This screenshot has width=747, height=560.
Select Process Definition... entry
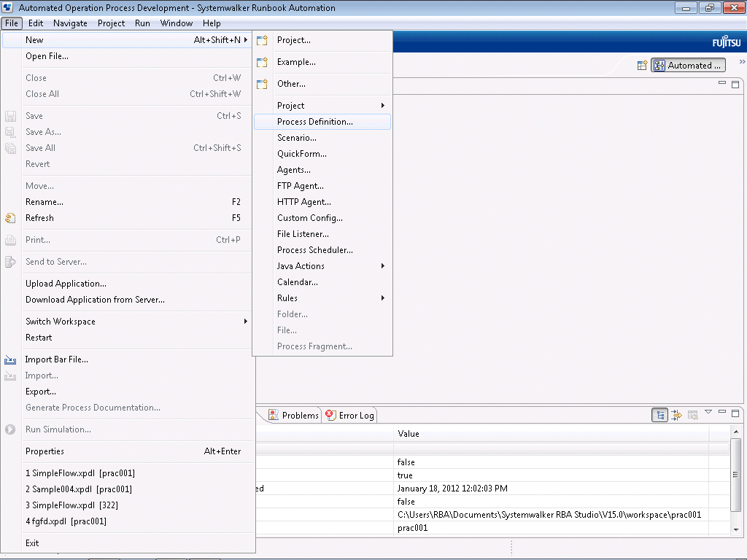coord(322,122)
